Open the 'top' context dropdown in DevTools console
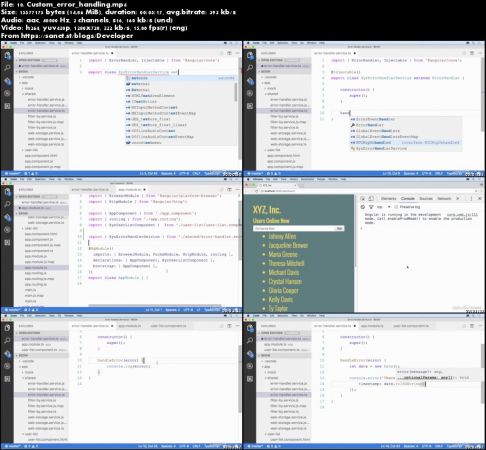The height and width of the screenshot is (450, 486). pos(383,207)
